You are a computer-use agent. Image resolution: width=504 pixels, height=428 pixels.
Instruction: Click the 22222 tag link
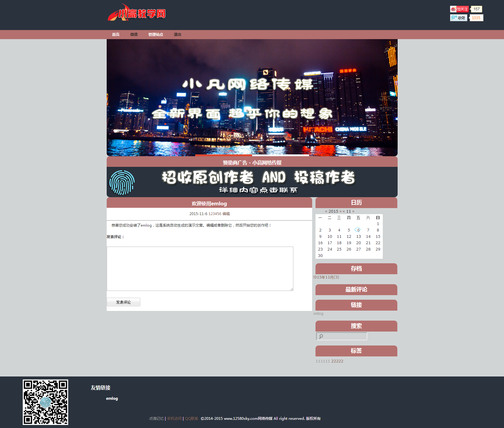point(337,361)
